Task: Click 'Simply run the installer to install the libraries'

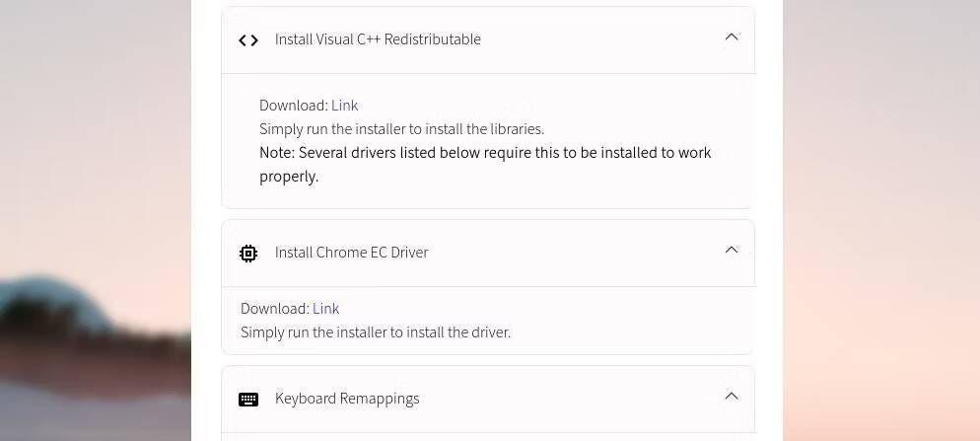Action: pyautogui.click(x=401, y=129)
